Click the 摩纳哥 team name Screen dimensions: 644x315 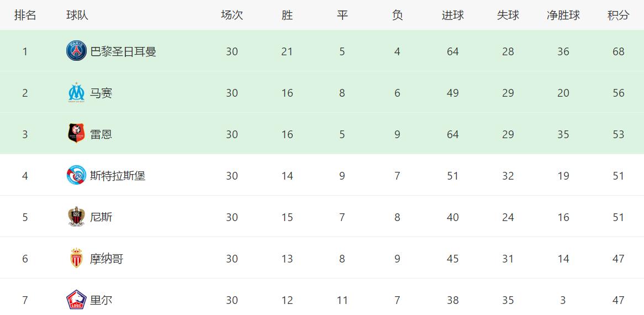[x=107, y=259]
